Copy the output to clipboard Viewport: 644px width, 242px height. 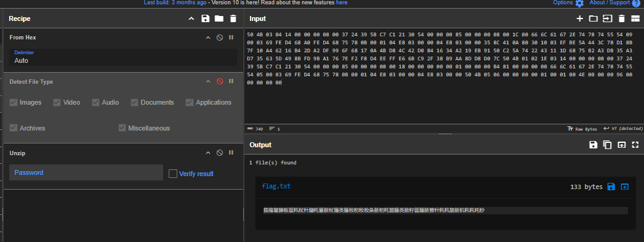click(x=607, y=145)
